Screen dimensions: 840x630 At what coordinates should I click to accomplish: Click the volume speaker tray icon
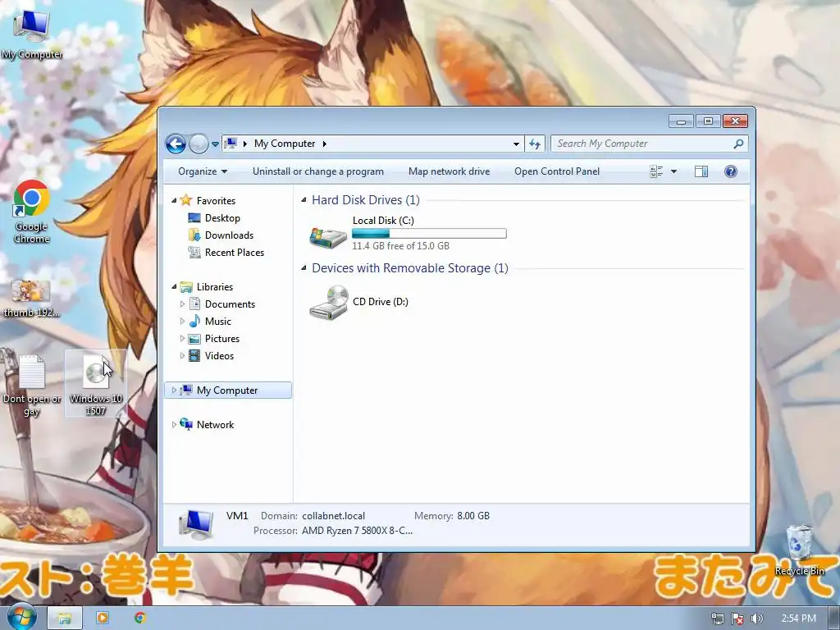click(x=756, y=619)
